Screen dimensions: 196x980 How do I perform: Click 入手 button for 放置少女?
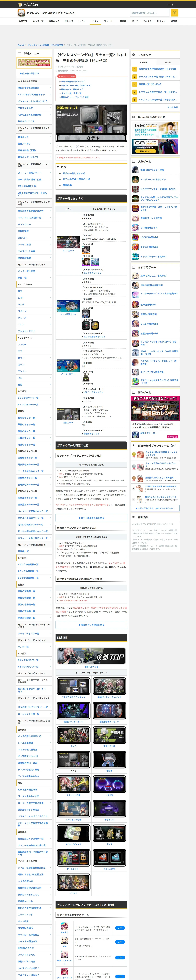coord(120,928)
